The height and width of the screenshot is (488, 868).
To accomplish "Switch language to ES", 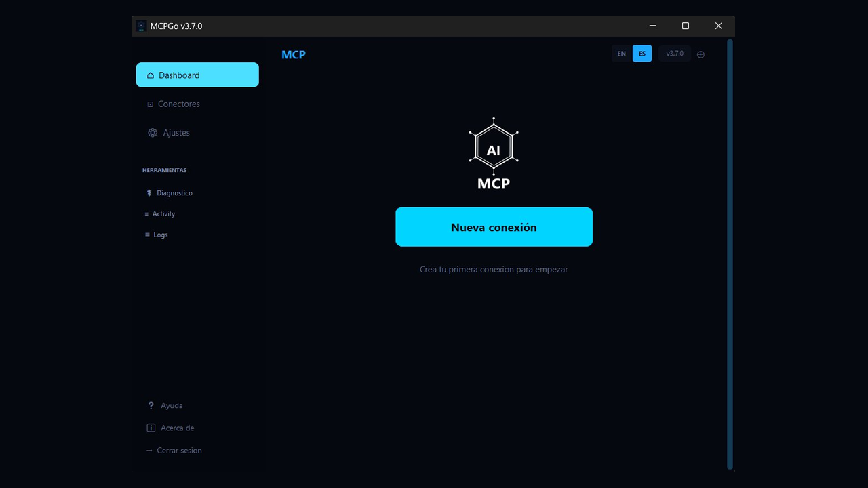I will [642, 54].
